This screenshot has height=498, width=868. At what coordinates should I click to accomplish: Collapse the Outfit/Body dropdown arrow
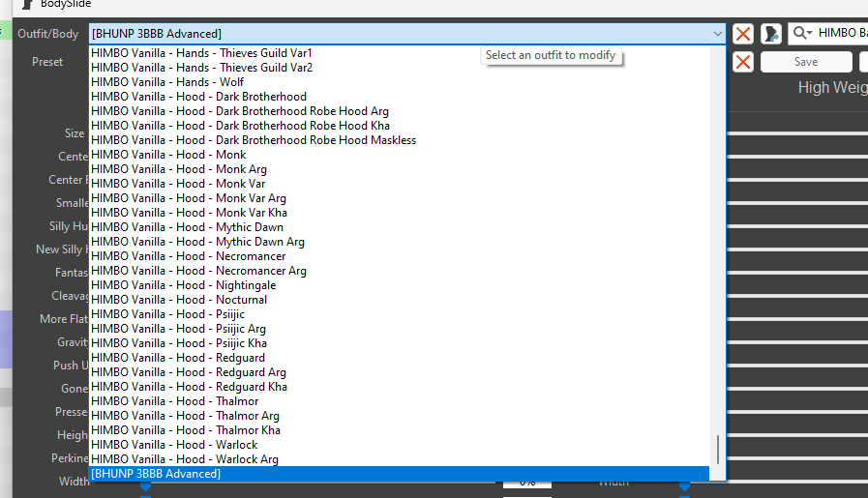click(x=717, y=34)
